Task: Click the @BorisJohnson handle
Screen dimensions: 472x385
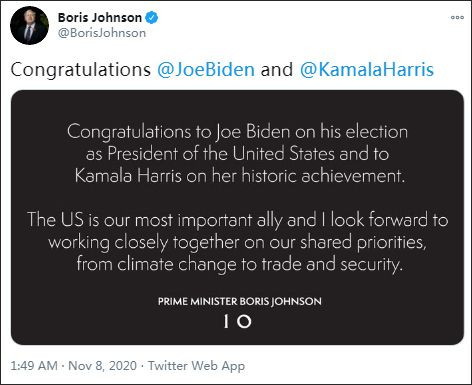Action: [102, 33]
